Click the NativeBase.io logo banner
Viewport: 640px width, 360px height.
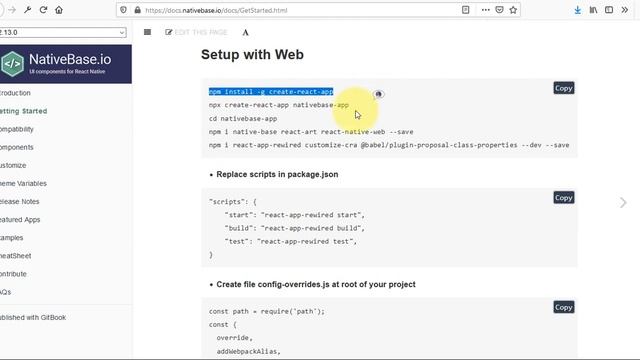coord(65,64)
